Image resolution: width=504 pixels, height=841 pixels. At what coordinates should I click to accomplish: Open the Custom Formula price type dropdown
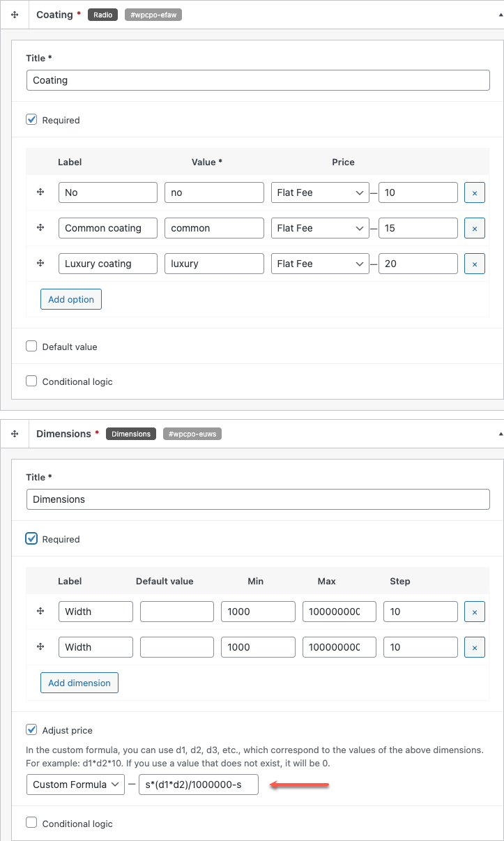tap(75, 785)
